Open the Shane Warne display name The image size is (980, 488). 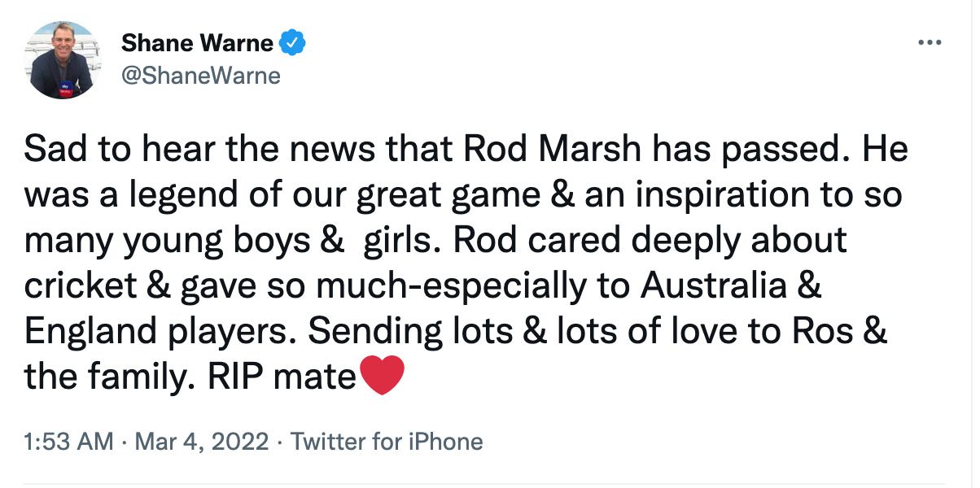coord(197,43)
